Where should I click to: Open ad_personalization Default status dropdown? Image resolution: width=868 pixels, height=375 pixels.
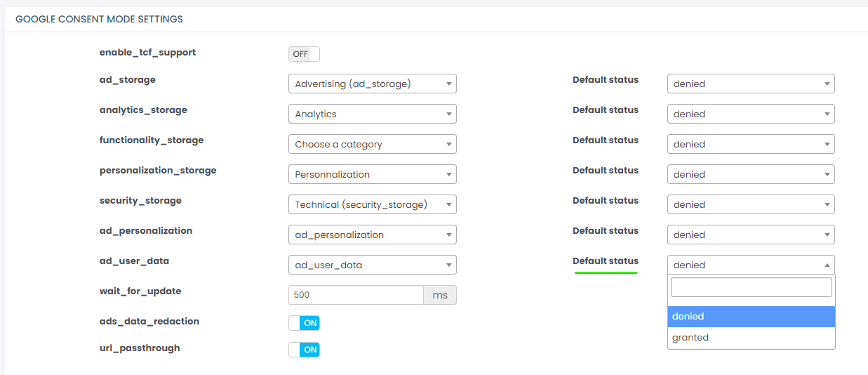click(x=751, y=235)
